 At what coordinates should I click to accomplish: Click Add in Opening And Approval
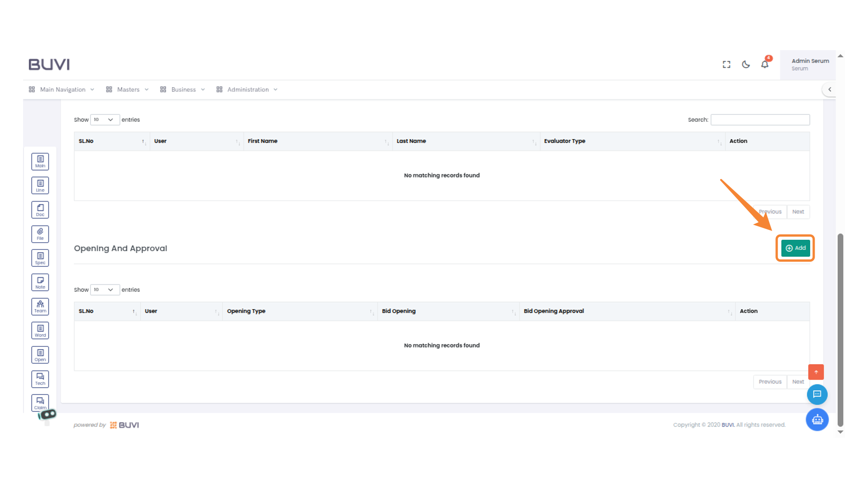(795, 248)
